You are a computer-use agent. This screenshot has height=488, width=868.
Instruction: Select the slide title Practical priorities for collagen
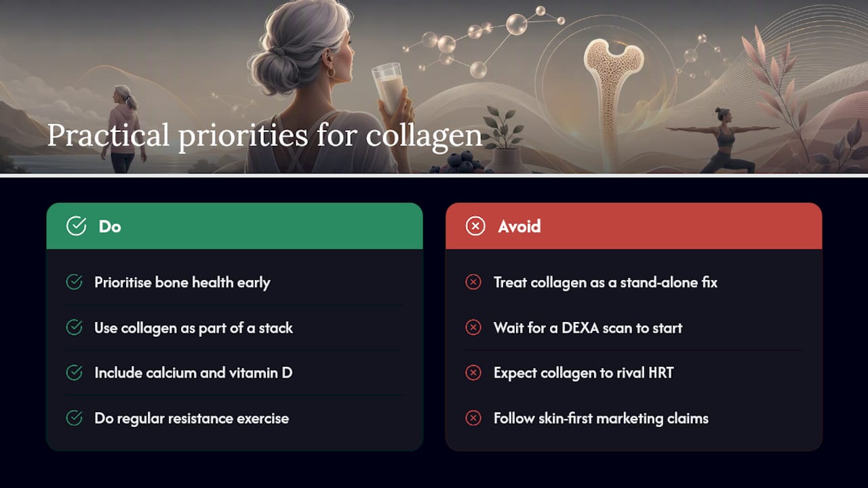point(264,136)
